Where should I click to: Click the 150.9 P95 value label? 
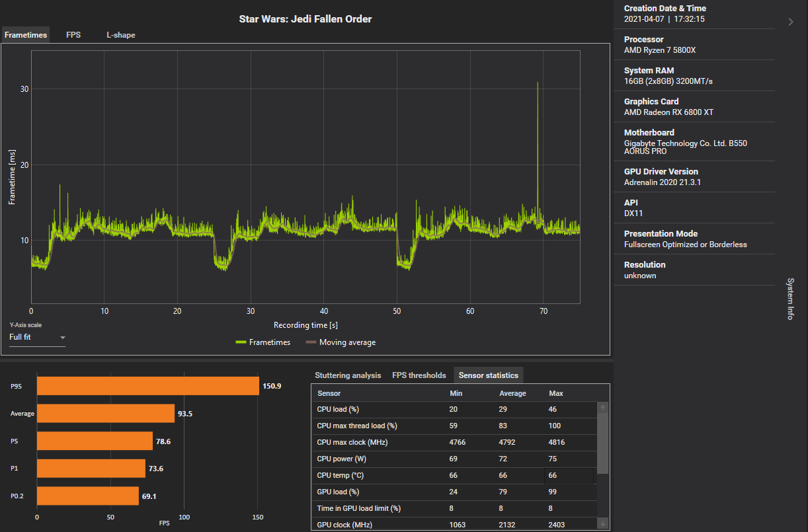(x=272, y=386)
